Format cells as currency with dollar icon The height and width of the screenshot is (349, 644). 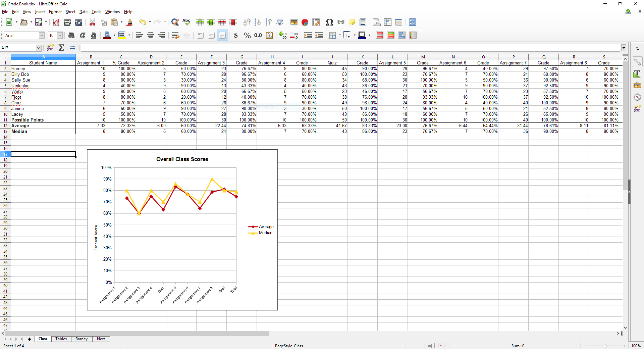click(236, 36)
